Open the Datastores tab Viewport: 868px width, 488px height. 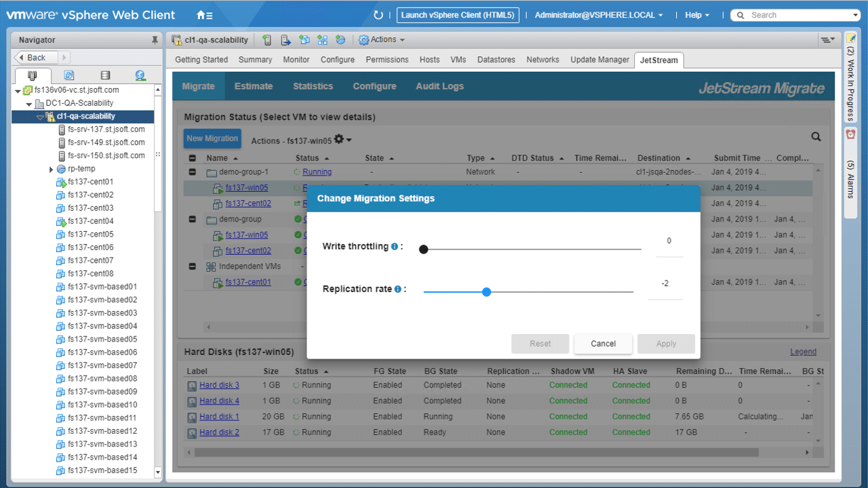(496, 60)
